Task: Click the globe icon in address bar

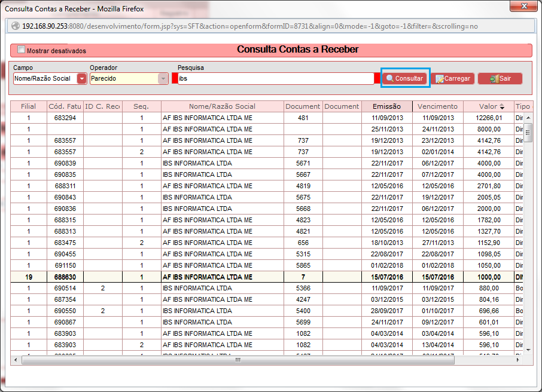Action: click(15, 26)
